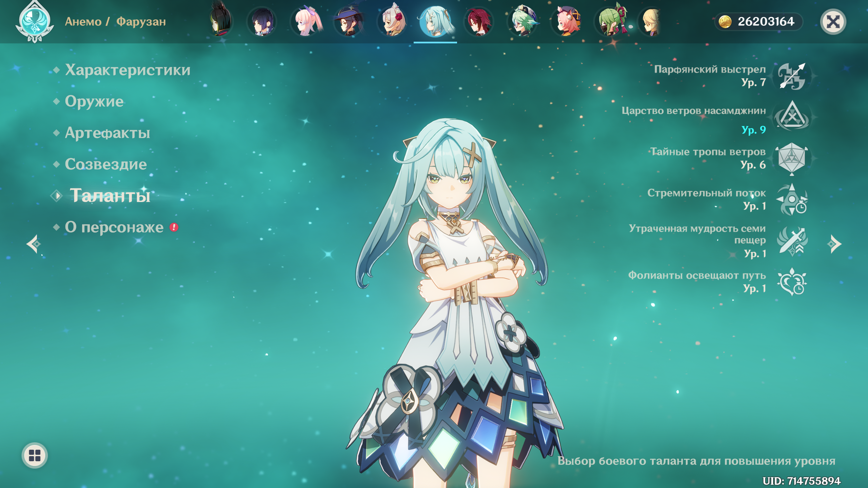Click the Anemo element emblem icon

(x=34, y=21)
